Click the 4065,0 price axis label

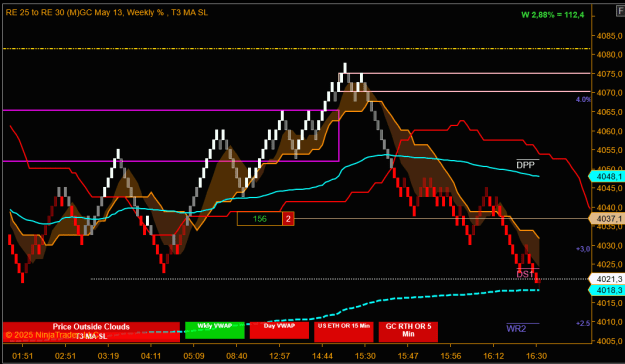pos(609,112)
